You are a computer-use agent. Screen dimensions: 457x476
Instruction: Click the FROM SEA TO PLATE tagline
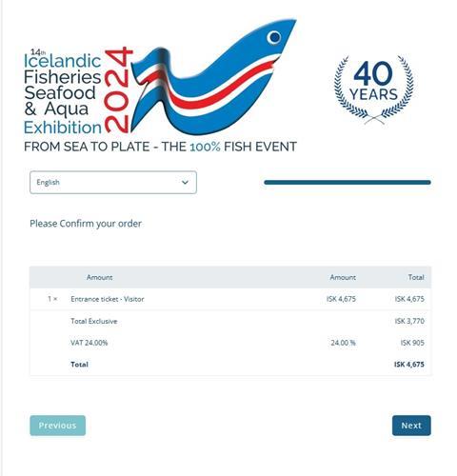160,147
